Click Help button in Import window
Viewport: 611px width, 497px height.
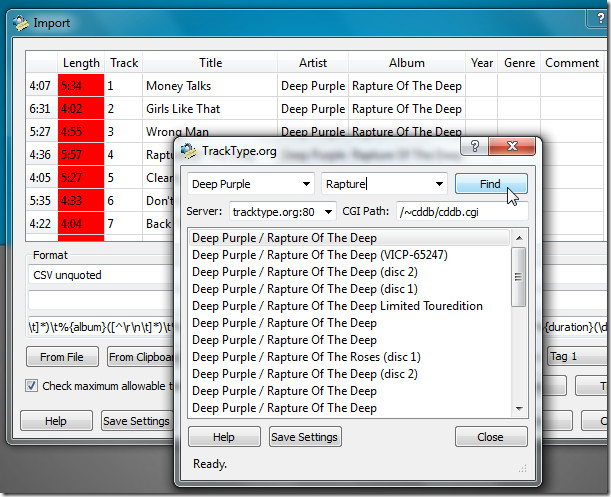click(x=56, y=421)
